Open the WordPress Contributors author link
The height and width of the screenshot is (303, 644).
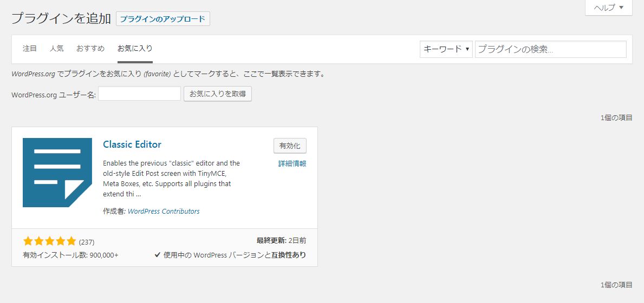pos(164,212)
